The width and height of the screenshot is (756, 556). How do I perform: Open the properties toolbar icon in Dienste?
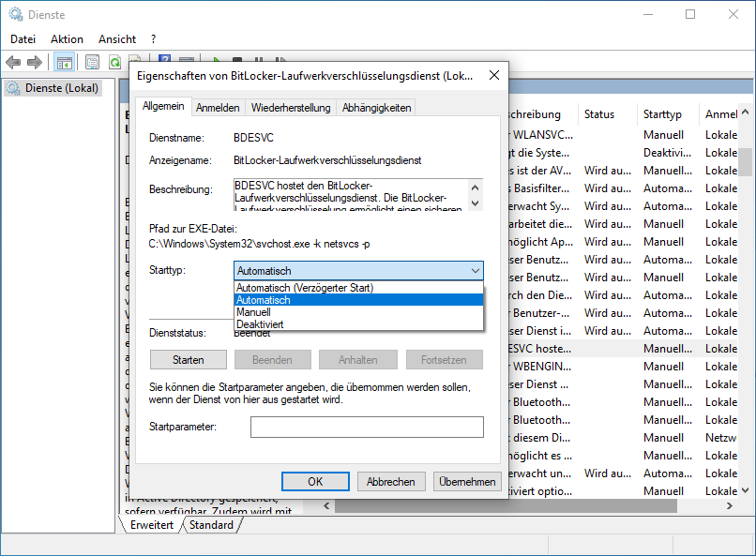tap(92, 62)
